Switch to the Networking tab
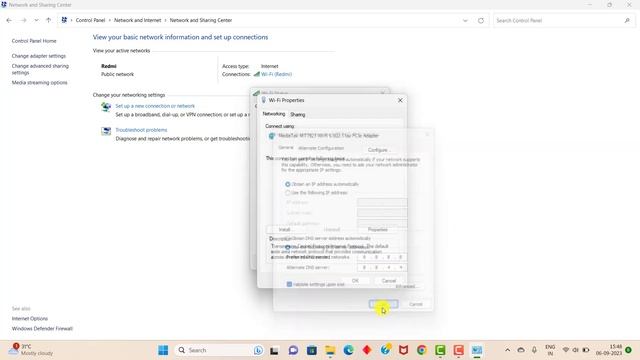The image size is (640, 360). click(273, 114)
